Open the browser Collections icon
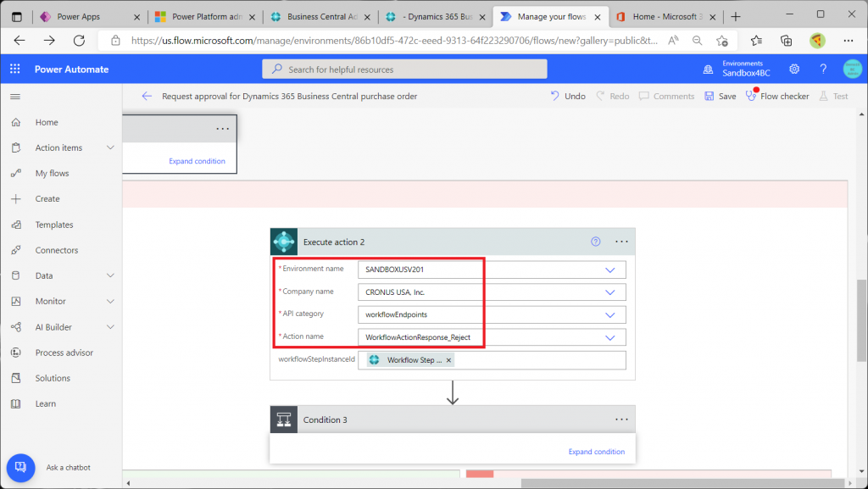The width and height of the screenshot is (868, 489). 786,41
